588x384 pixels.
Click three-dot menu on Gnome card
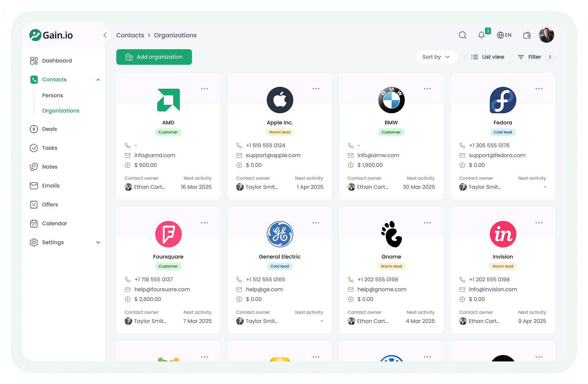pos(427,223)
